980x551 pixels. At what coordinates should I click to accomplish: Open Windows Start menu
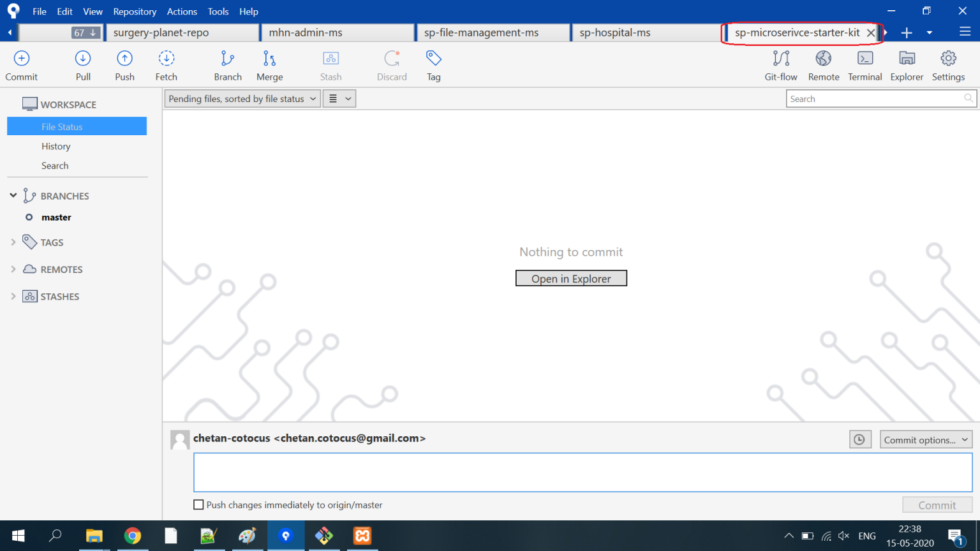click(x=18, y=536)
